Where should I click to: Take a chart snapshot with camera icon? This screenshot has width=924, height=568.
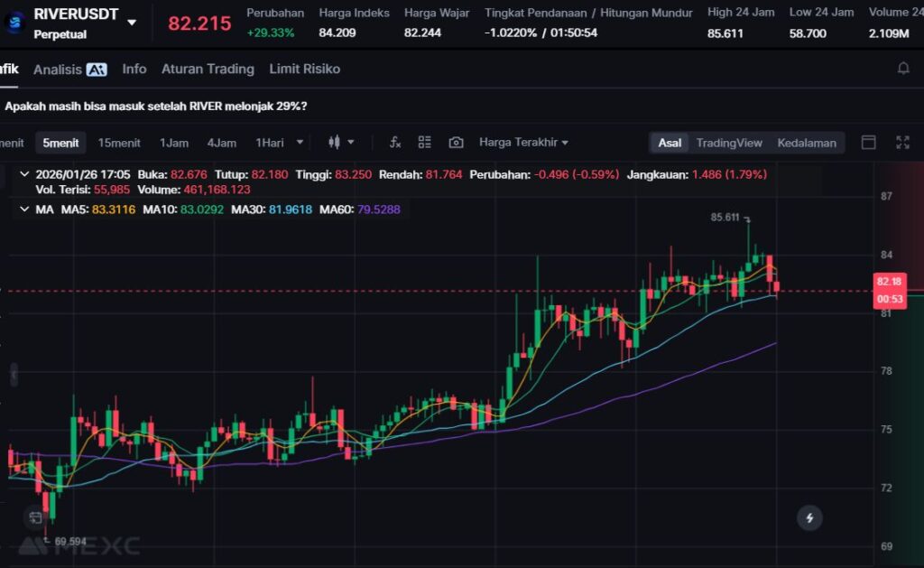click(x=456, y=143)
